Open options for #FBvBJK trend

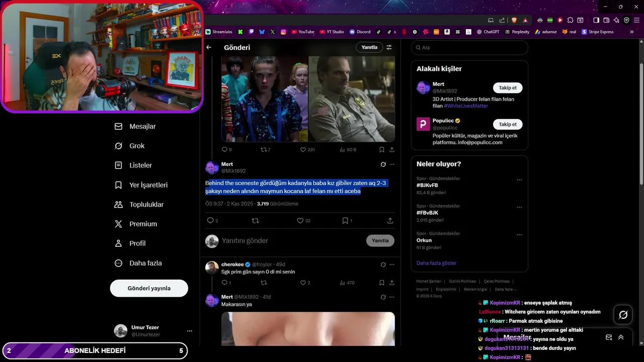[519, 207]
